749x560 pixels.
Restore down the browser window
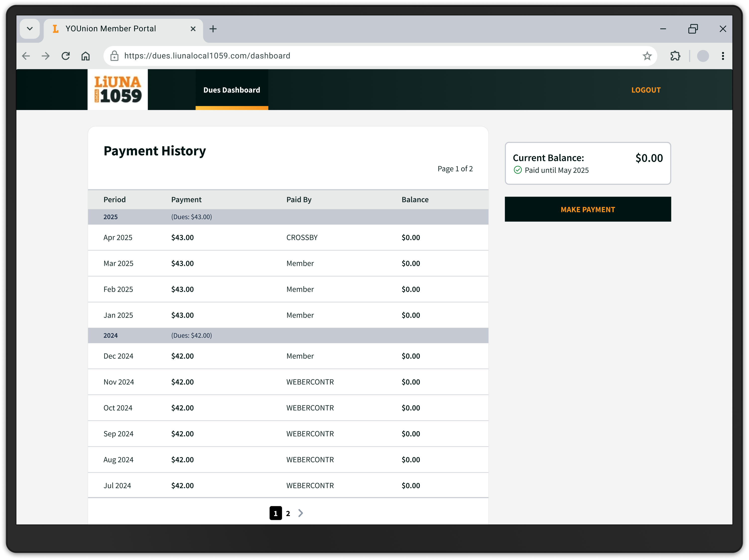pyautogui.click(x=693, y=29)
